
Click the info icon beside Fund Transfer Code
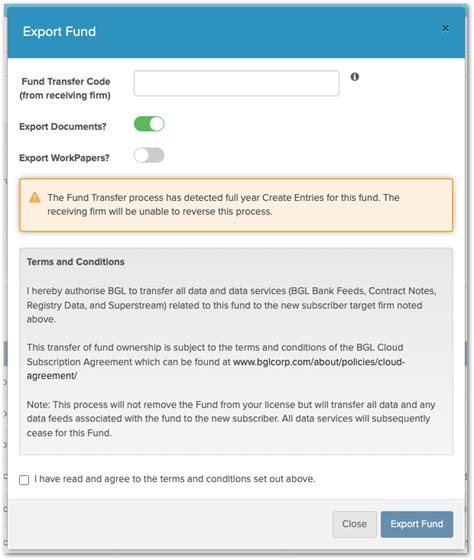click(x=354, y=77)
